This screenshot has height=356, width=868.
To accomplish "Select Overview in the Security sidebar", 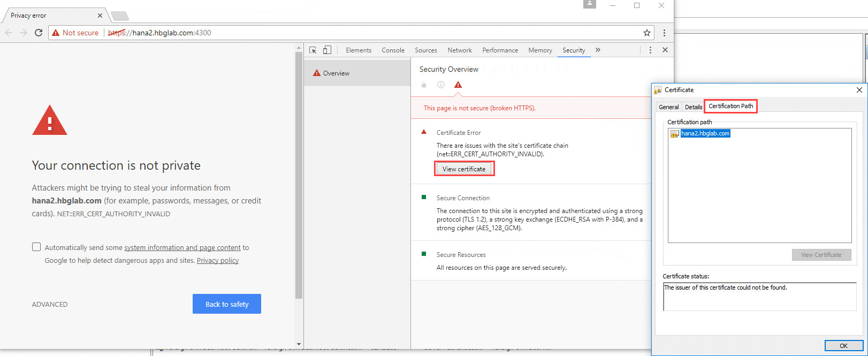I will (357, 73).
